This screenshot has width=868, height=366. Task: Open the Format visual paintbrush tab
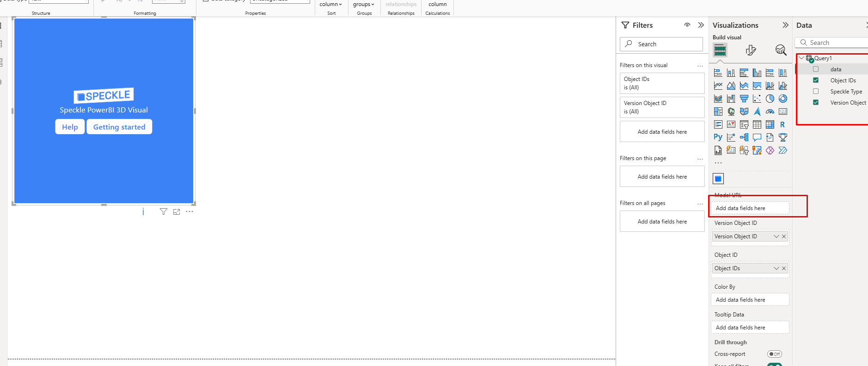751,50
